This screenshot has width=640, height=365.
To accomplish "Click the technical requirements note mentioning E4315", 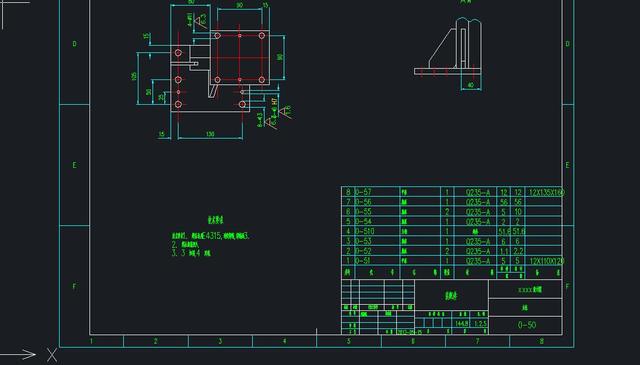I will (x=210, y=236).
